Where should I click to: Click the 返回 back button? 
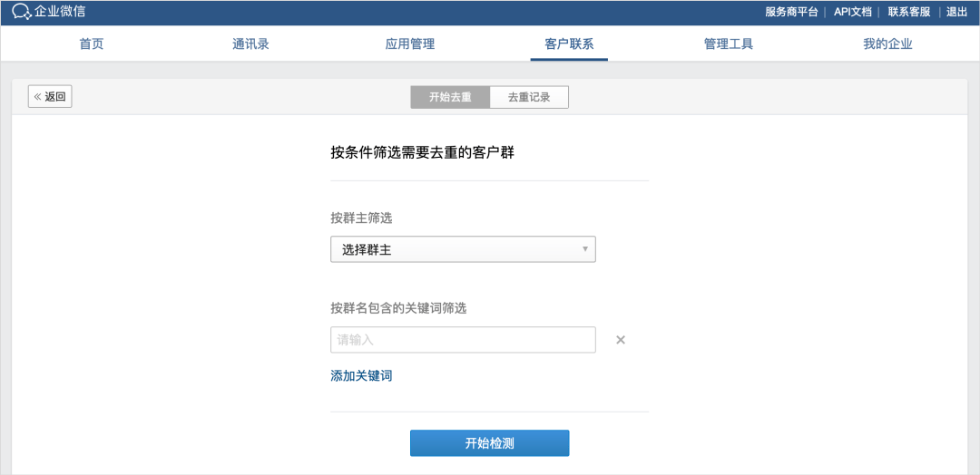(50, 97)
